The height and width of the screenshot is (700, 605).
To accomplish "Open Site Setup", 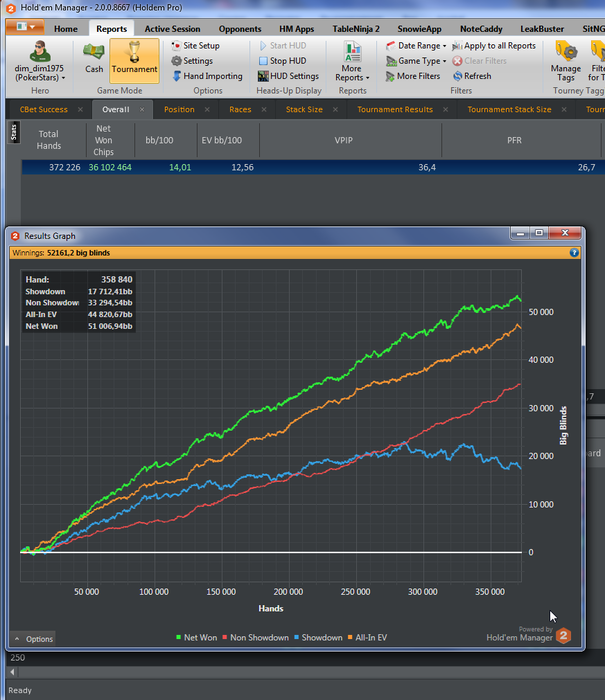I will tap(196, 46).
